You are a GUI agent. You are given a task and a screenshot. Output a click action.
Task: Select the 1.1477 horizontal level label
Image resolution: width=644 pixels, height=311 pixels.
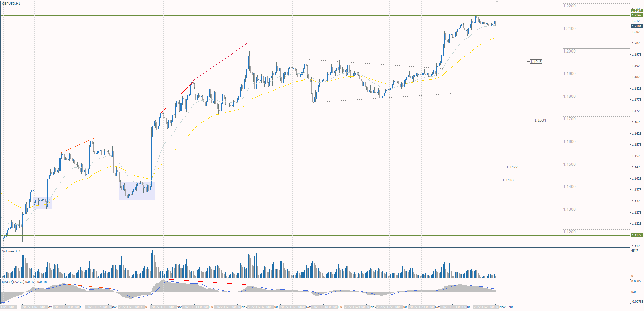point(512,167)
